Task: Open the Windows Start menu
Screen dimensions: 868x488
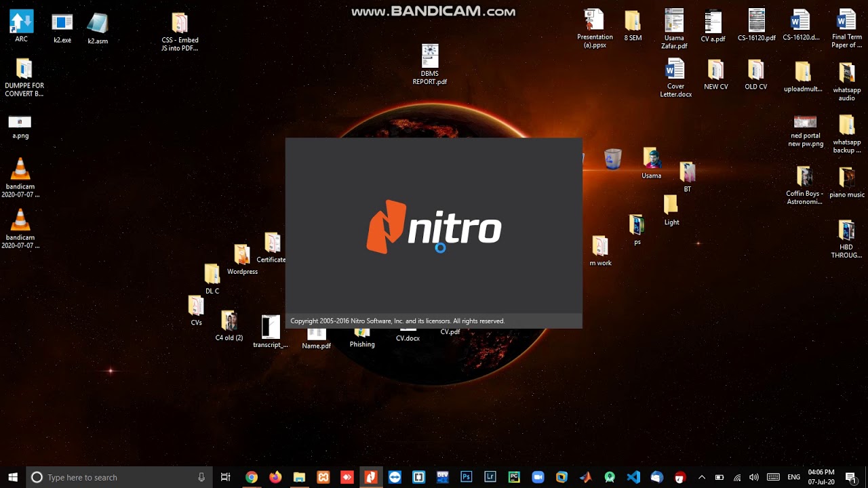Action: pyautogui.click(x=13, y=477)
